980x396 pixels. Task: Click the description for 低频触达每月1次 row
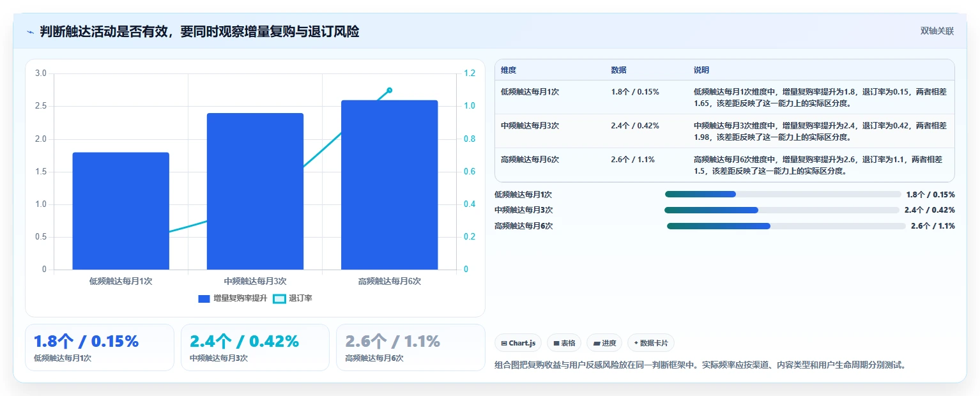(x=820, y=97)
